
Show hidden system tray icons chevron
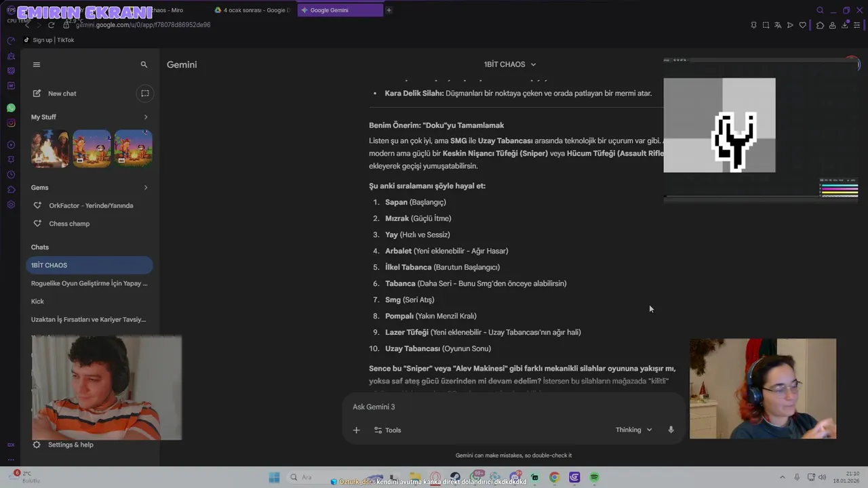point(782,477)
